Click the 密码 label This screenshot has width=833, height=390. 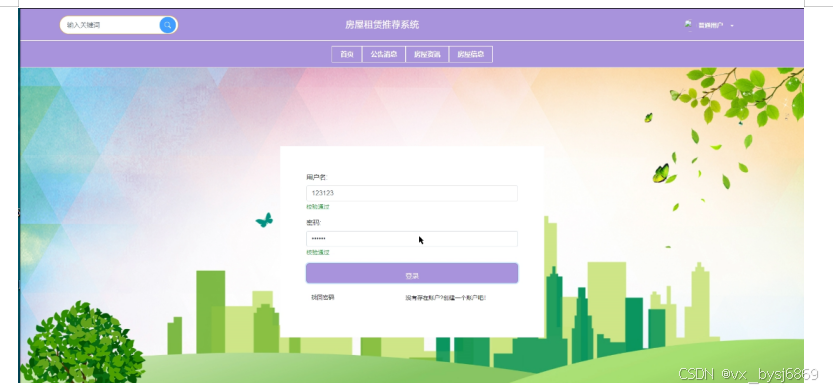pyautogui.click(x=313, y=223)
